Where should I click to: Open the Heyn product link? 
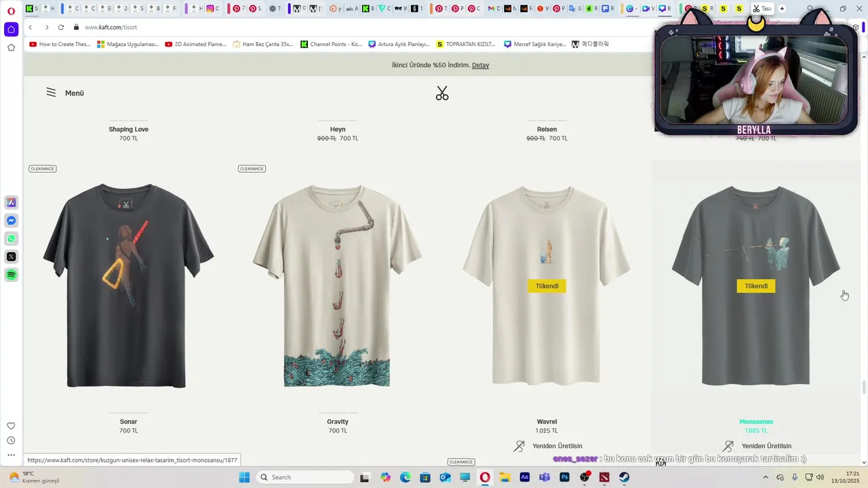point(338,129)
